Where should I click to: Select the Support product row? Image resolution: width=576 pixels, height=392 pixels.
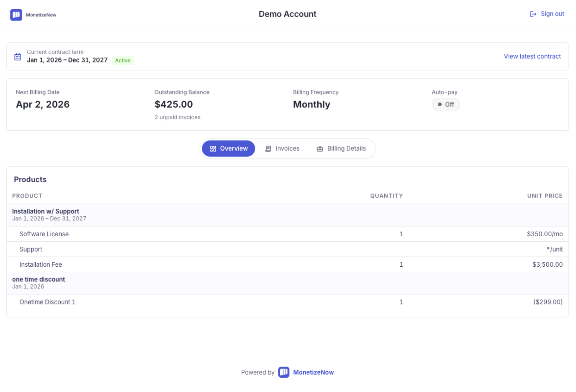click(x=287, y=249)
